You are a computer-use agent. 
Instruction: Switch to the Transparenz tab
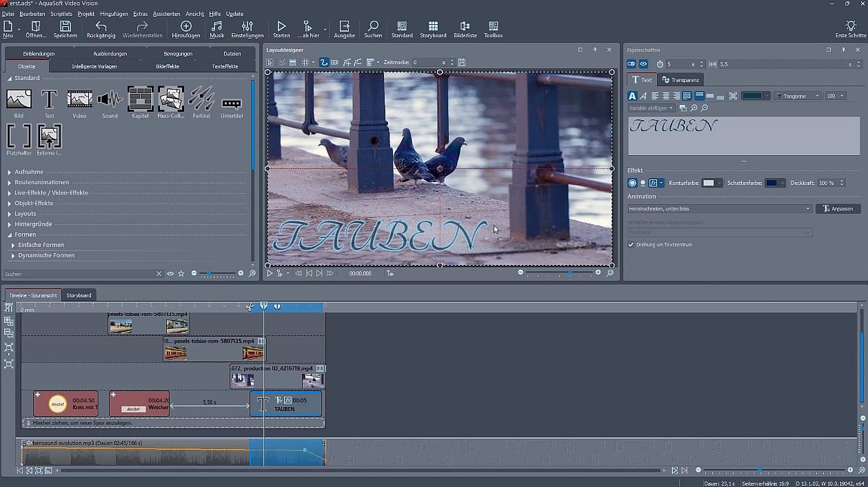[680, 80]
